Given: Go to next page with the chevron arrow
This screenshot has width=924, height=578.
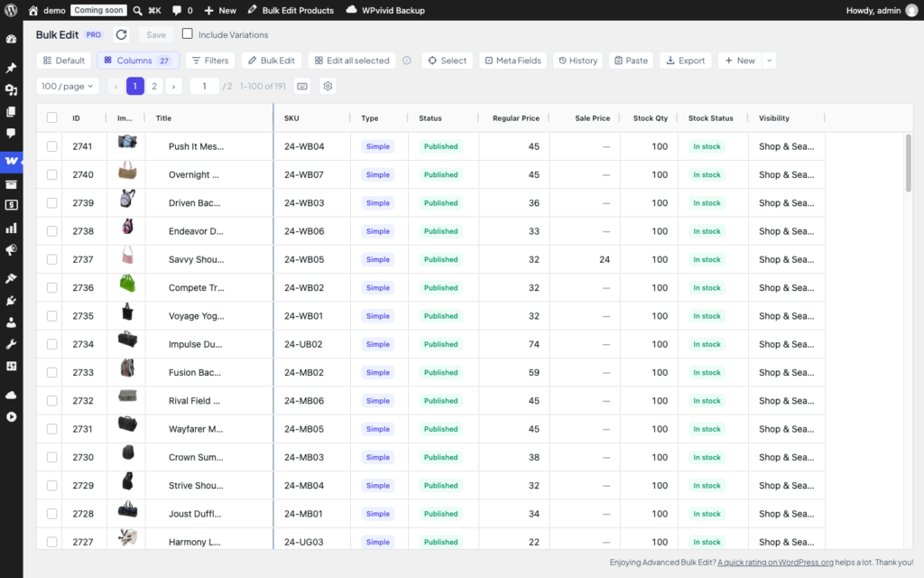Looking at the screenshot, I should point(173,86).
